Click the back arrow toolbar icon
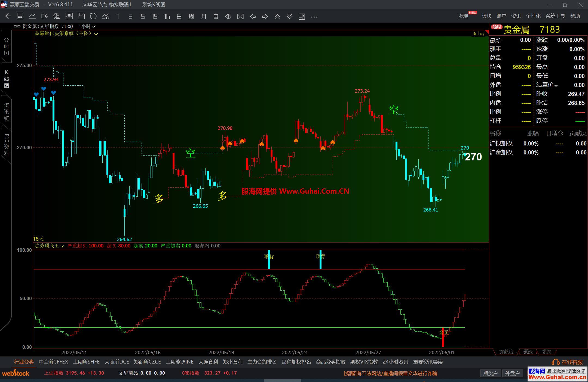Image resolution: width=588 pixels, height=382 pixels. coord(8,16)
